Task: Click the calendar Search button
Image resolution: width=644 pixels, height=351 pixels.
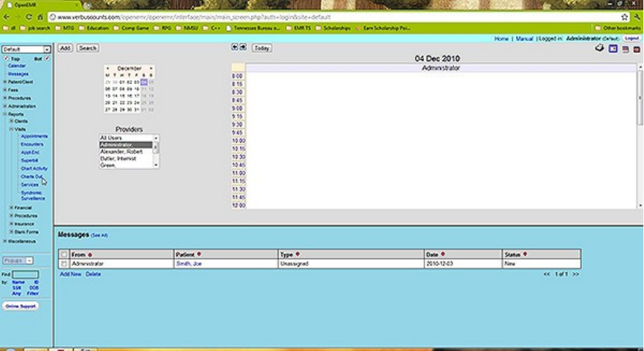Action: pyautogui.click(x=88, y=48)
